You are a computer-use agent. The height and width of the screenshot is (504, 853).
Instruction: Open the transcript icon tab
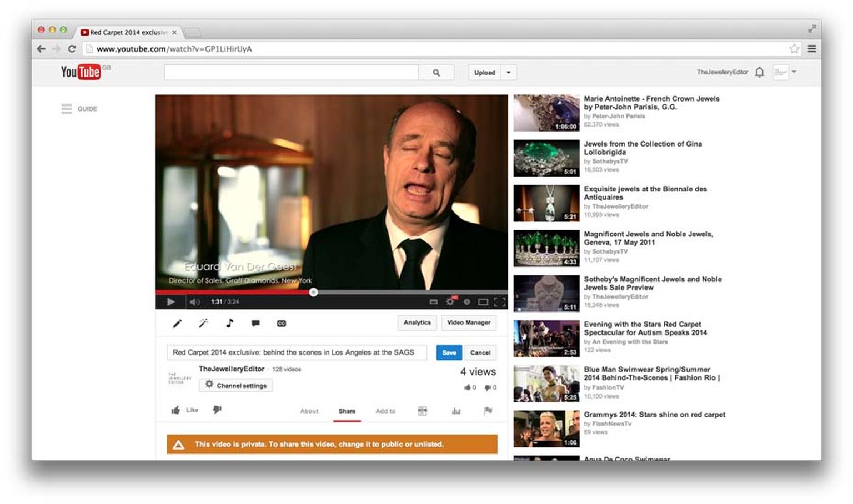click(x=423, y=411)
